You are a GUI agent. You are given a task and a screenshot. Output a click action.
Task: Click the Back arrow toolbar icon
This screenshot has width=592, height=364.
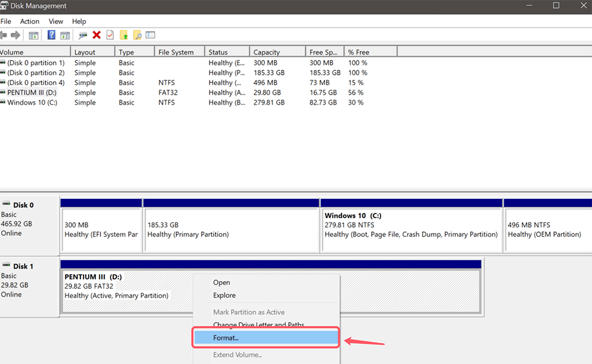pos(4,36)
